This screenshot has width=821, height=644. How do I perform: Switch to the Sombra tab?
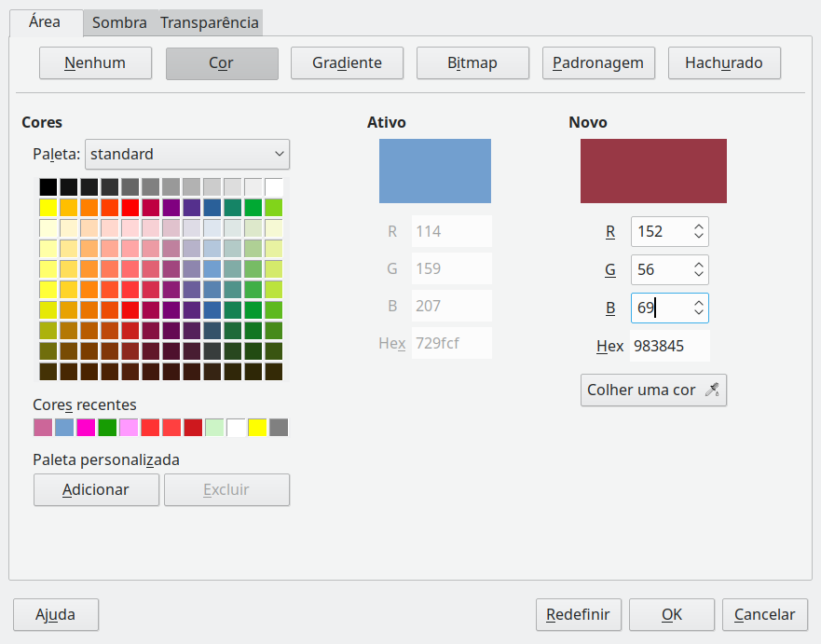pyautogui.click(x=119, y=22)
